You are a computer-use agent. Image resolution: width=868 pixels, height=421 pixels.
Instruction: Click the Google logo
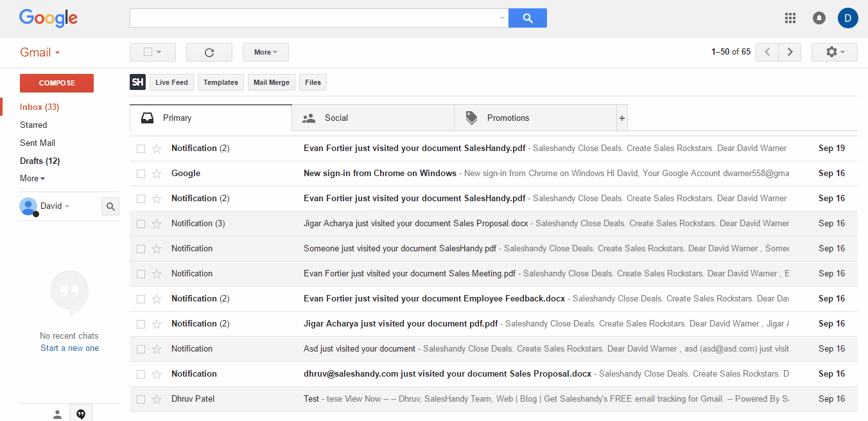(x=48, y=18)
